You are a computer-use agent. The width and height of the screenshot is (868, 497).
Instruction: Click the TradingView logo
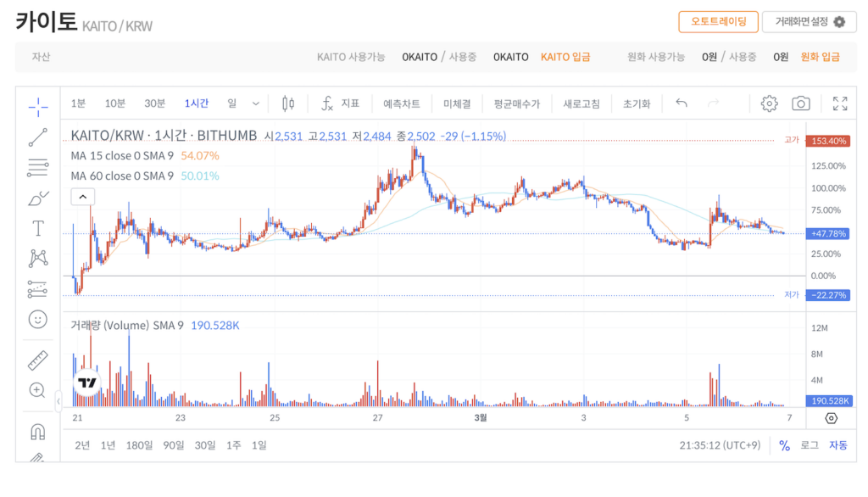click(87, 383)
